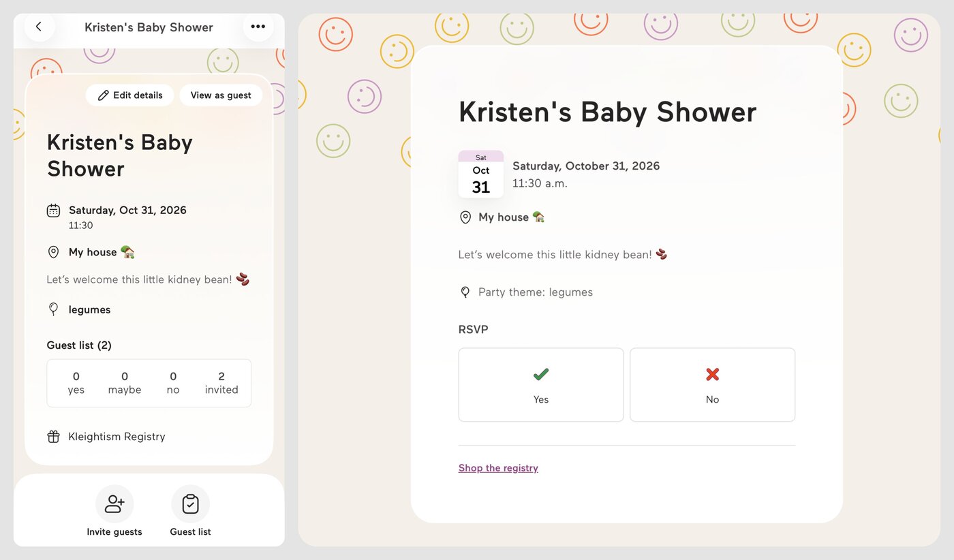Click 'Party theme: legumes' text
The width and height of the screenshot is (954, 560).
pos(536,292)
